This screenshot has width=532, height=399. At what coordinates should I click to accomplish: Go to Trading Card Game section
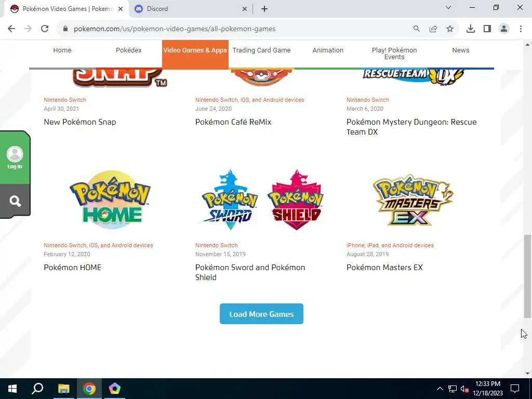262,50
